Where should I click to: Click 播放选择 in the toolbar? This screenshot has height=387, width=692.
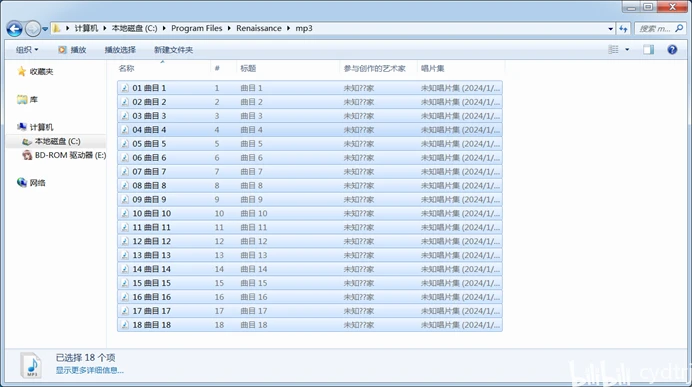coord(120,49)
